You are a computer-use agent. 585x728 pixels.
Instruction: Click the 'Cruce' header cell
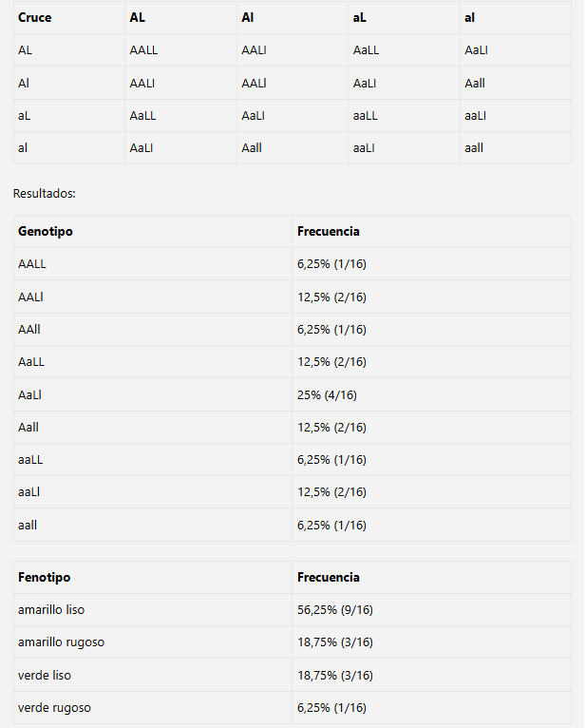(35, 18)
